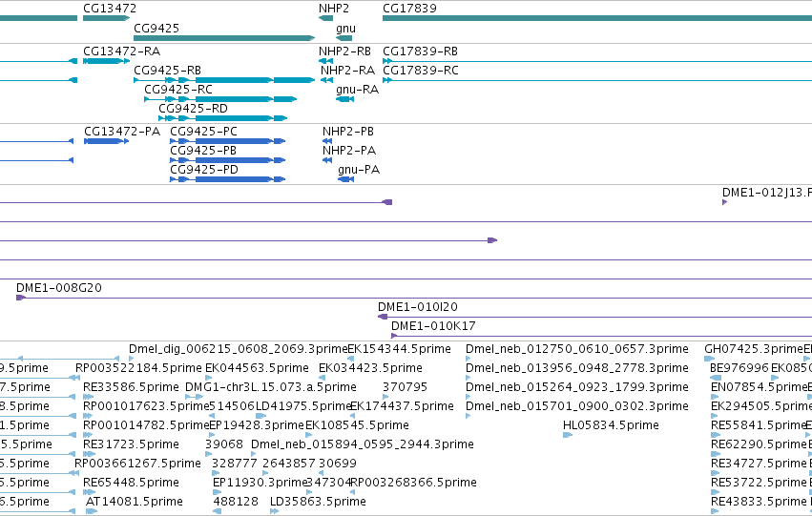Image resolution: width=812 pixels, height=516 pixels.
Task: Select the DME1-012J13 clone end
Action: 724,202
